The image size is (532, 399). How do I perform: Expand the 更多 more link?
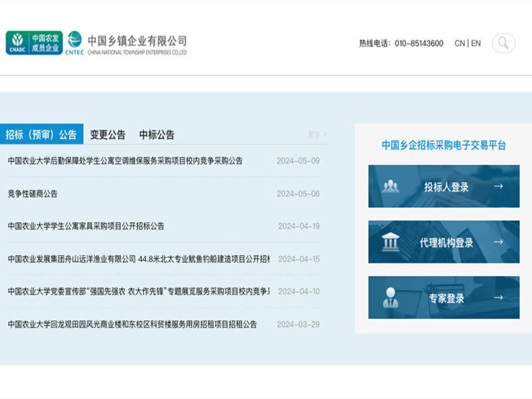[317, 134]
